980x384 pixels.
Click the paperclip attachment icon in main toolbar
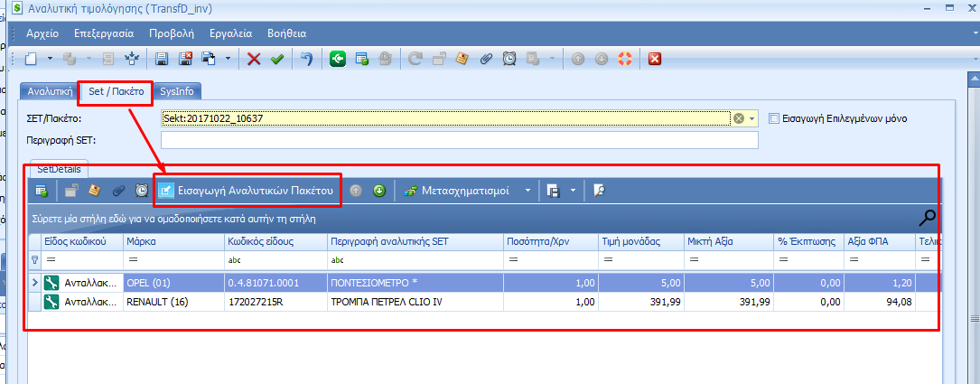point(486,59)
